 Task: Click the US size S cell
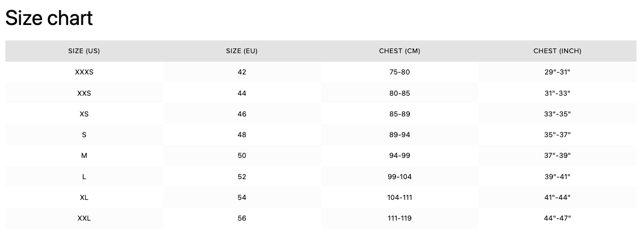pos(84,135)
